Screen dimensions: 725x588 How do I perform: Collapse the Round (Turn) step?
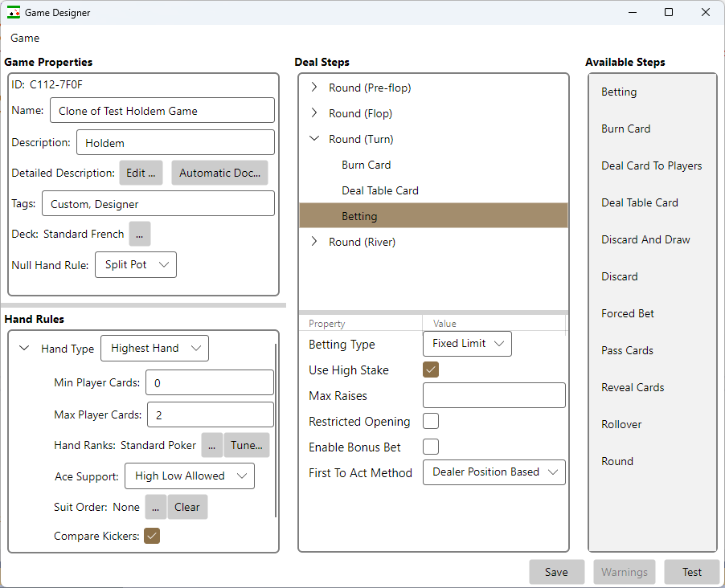(x=314, y=139)
